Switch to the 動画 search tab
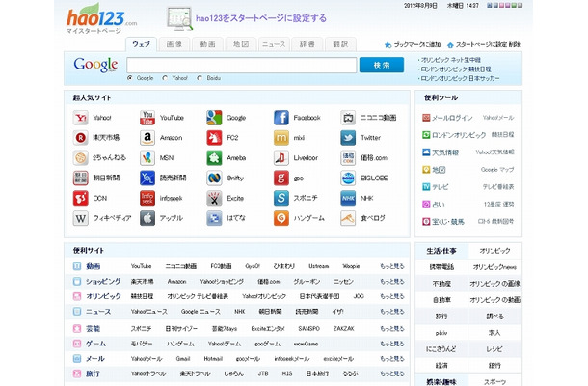Screen dimensions: 588x386 pos(207,44)
